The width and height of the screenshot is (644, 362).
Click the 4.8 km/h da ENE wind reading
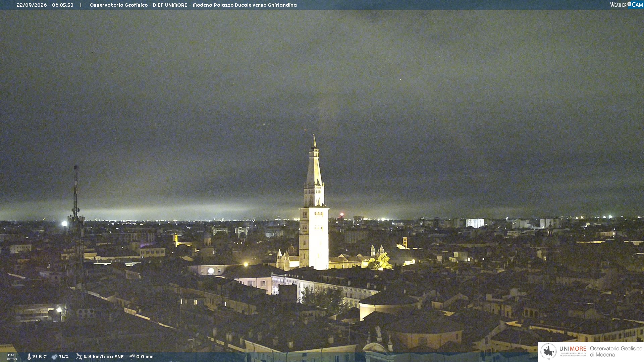tap(103, 357)
